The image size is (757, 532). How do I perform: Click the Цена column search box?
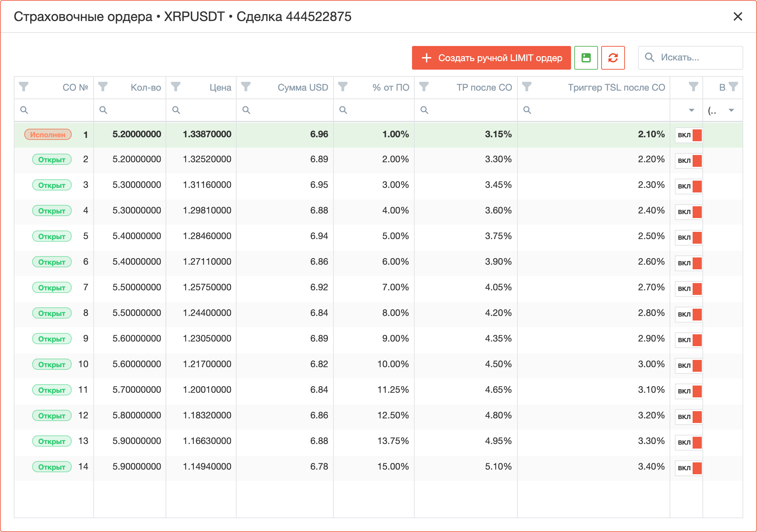click(201, 110)
